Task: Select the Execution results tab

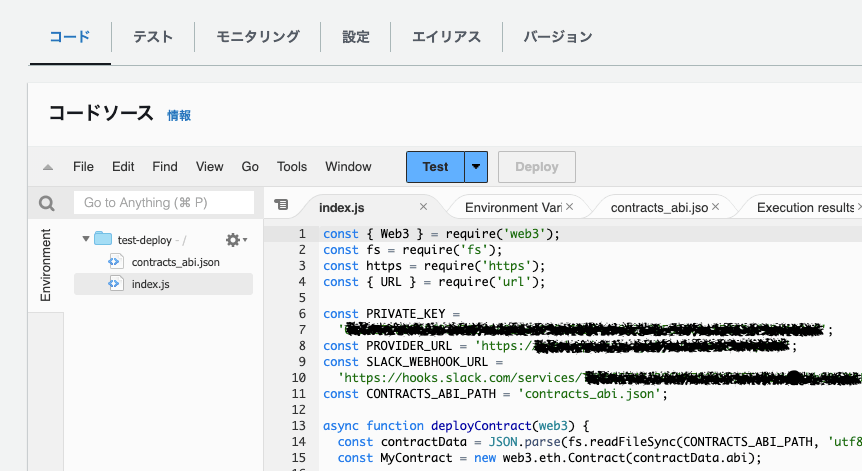Action: click(805, 208)
